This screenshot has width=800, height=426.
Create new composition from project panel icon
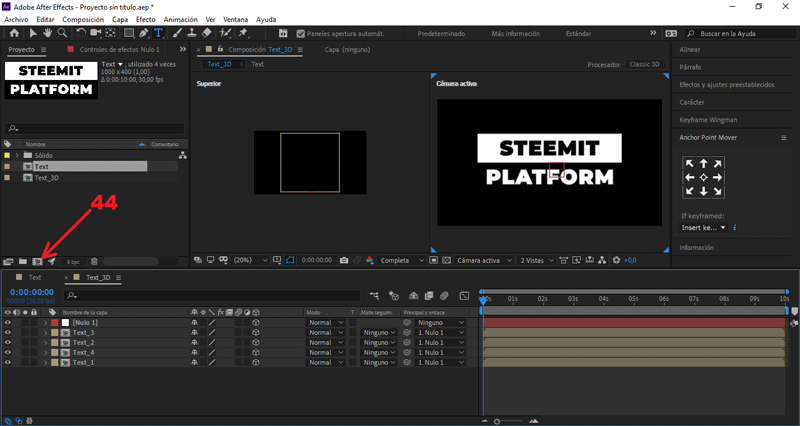(x=37, y=261)
